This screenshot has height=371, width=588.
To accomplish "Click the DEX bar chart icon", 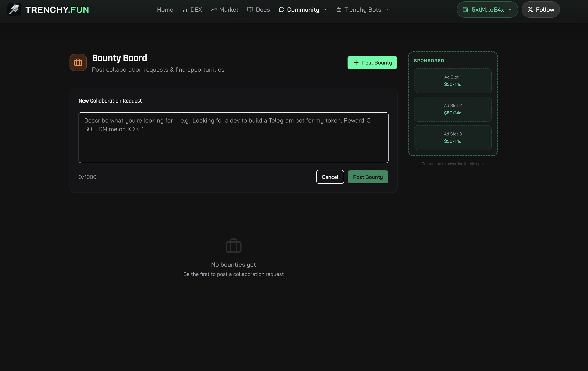I will tap(185, 9).
